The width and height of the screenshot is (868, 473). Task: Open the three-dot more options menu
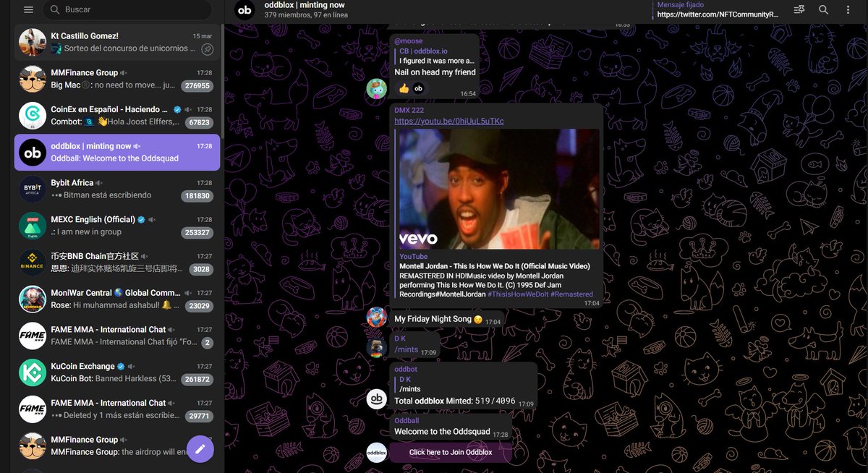[848, 10]
